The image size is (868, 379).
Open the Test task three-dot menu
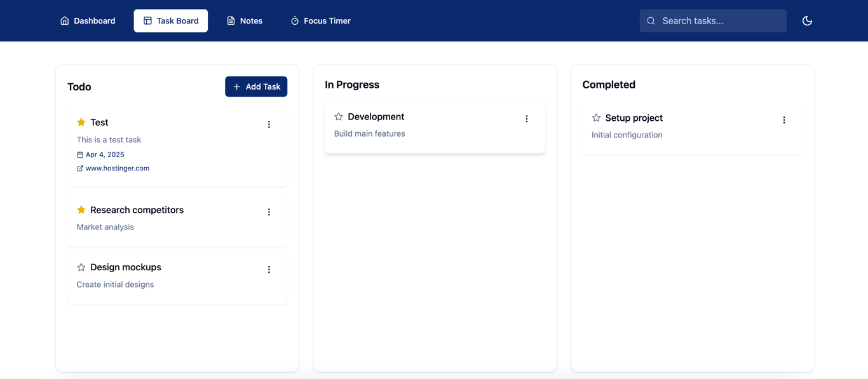click(269, 124)
